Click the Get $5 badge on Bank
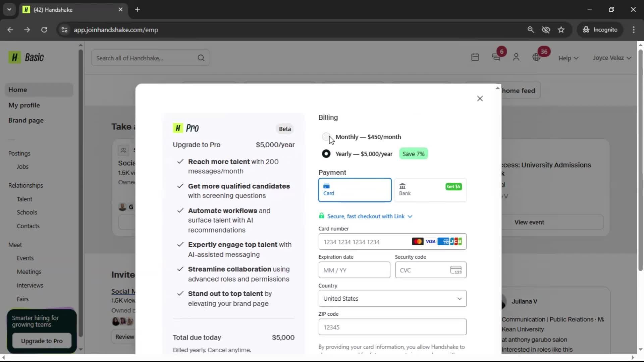This screenshot has width=644, height=362. (453, 187)
